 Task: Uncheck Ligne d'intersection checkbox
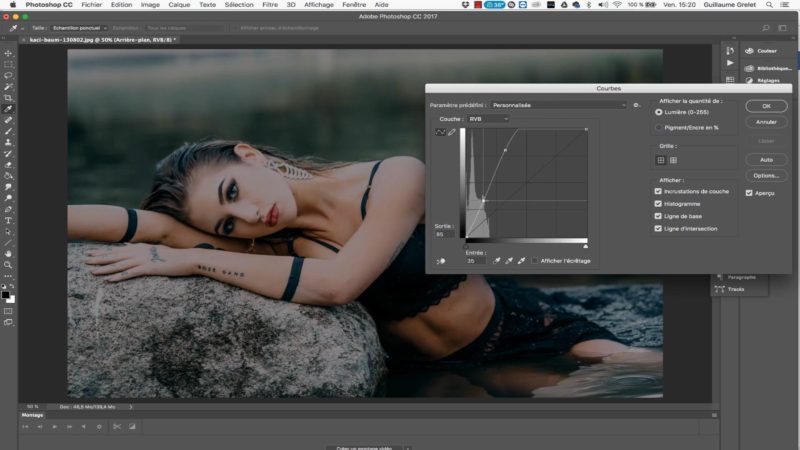[x=658, y=229]
